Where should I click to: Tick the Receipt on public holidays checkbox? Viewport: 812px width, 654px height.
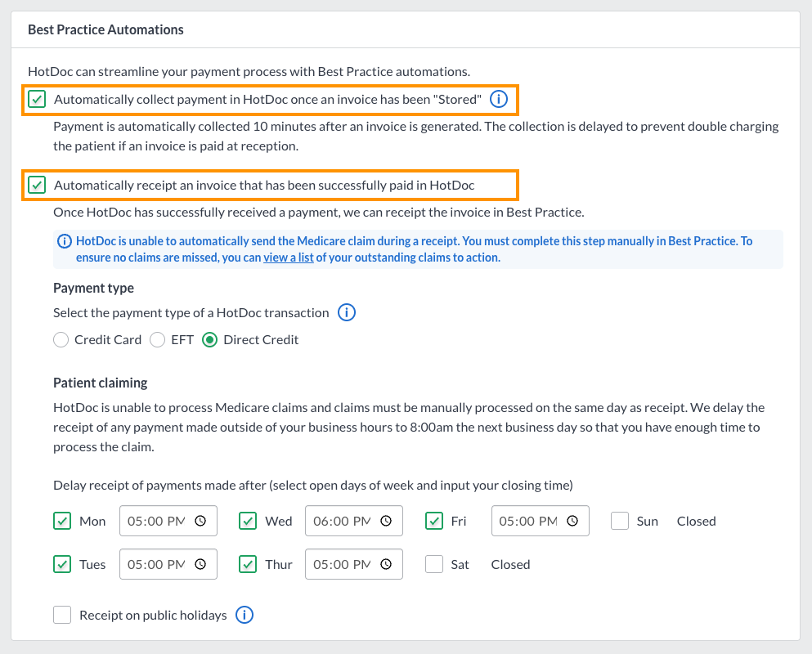click(x=62, y=615)
